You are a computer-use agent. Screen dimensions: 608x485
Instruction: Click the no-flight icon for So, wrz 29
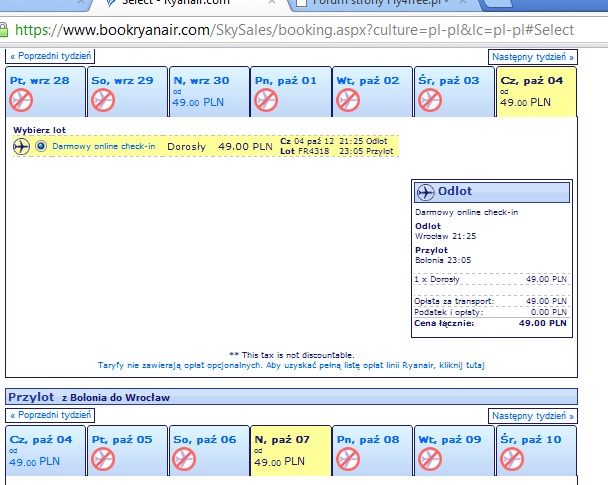[x=103, y=100]
